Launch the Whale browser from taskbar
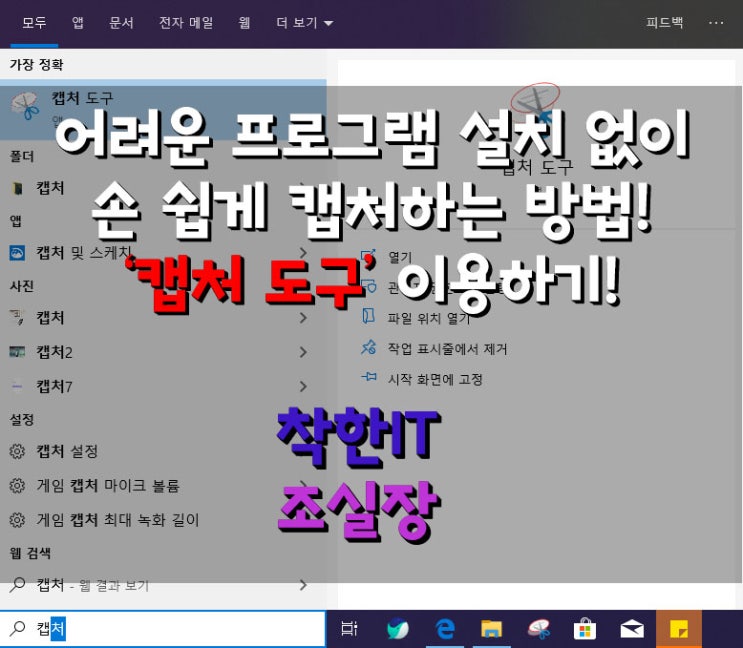This screenshot has height=648, width=743. click(398, 629)
